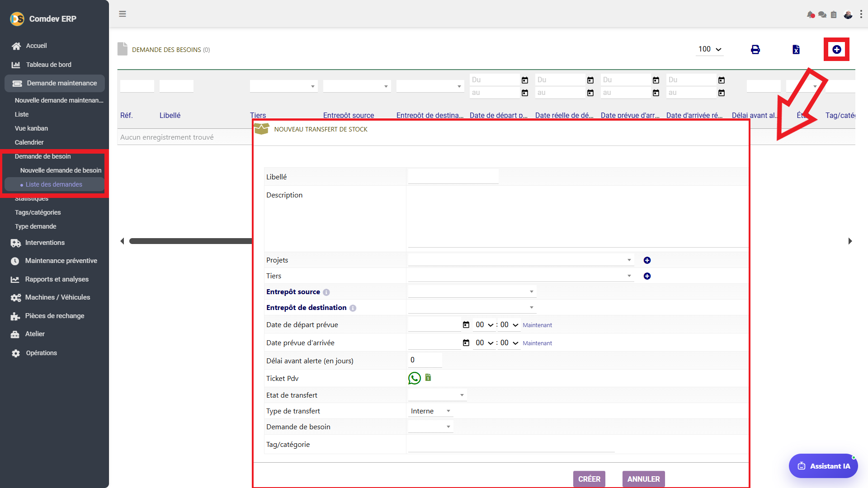Open the chat messages icon

click(x=822, y=15)
